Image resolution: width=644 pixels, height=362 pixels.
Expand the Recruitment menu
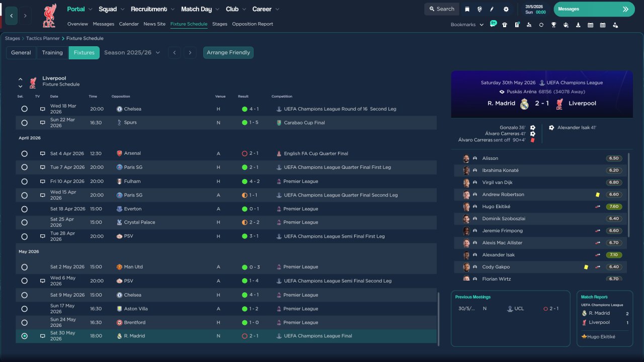(152, 9)
